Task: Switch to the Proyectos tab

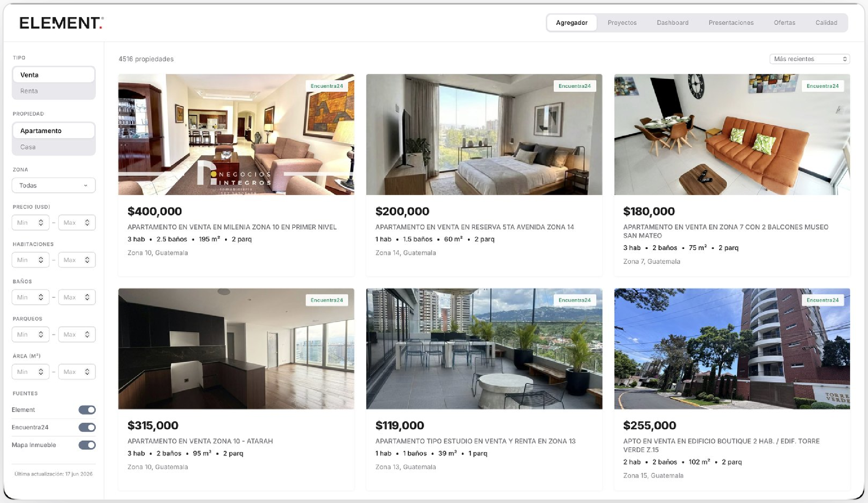Action: (622, 23)
